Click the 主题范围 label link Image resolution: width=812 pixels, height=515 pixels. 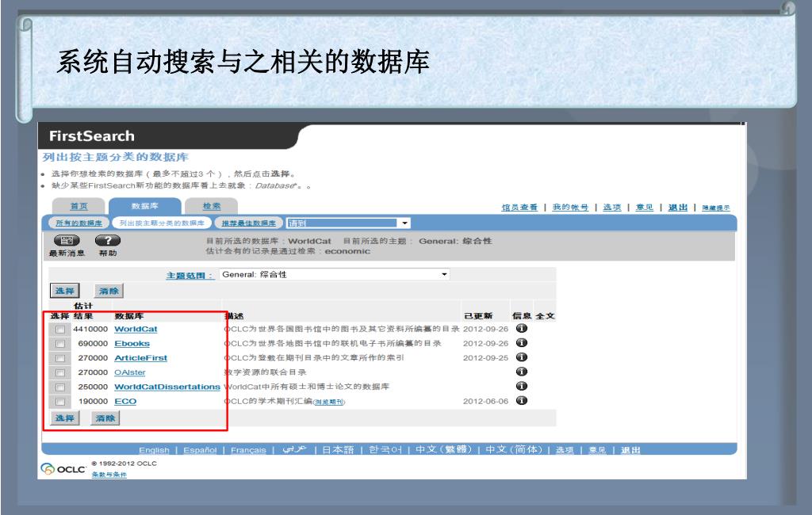(x=190, y=276)
